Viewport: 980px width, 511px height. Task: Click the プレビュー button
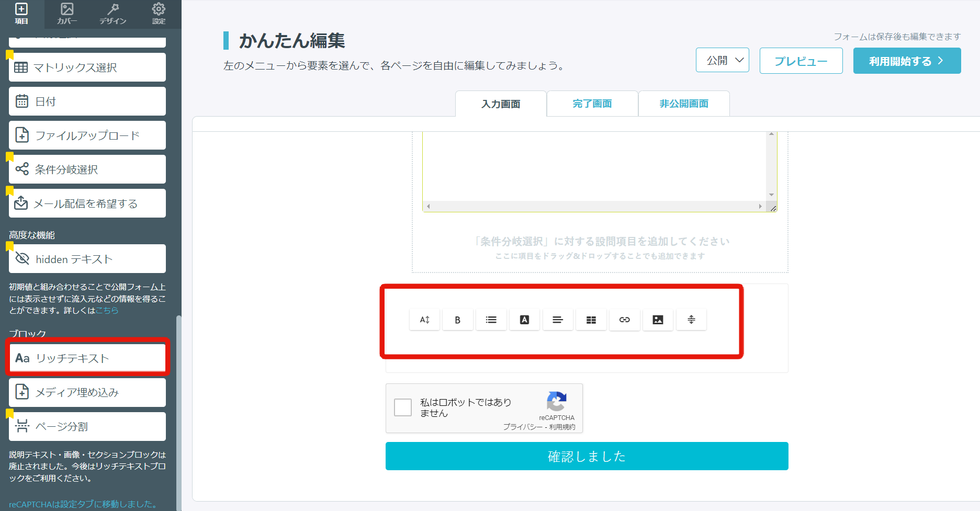tap(801, 61)
